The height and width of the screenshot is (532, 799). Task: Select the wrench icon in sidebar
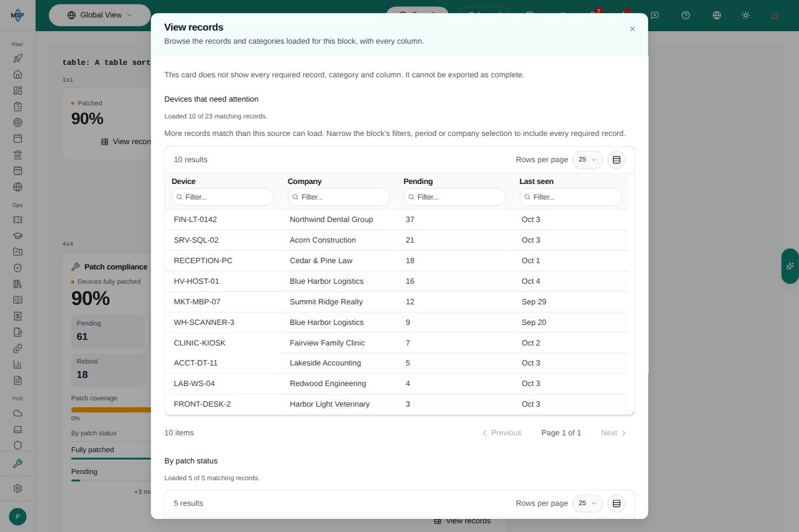click(17, 463)
